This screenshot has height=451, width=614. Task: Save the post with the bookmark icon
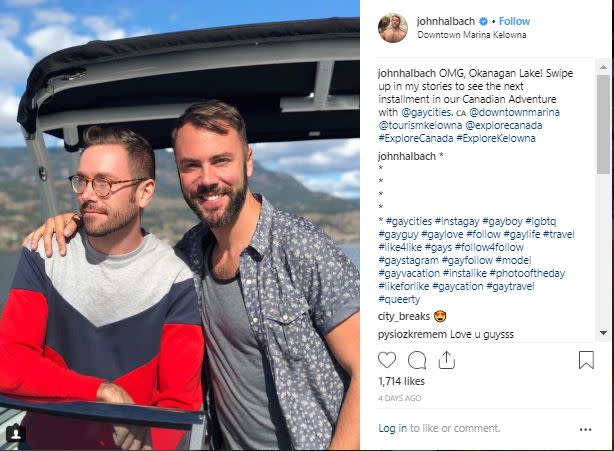click(586, 360)
